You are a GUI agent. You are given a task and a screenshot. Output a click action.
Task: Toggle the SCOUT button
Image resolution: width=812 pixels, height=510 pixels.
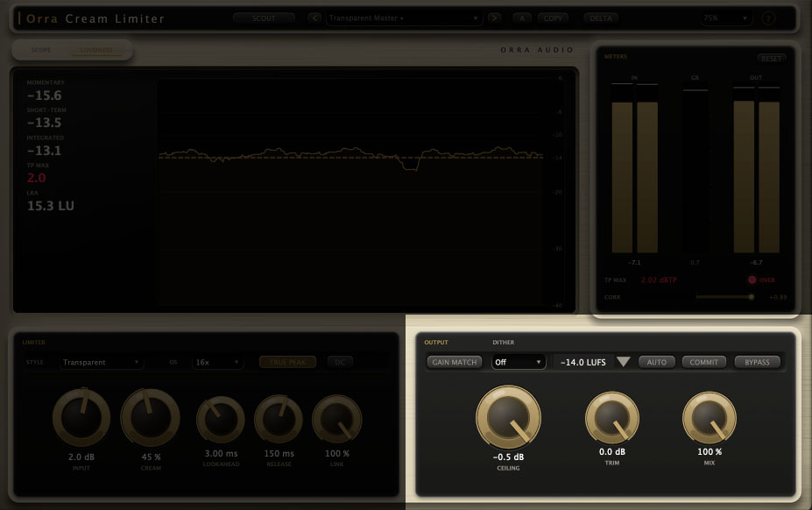pos(264,18)
